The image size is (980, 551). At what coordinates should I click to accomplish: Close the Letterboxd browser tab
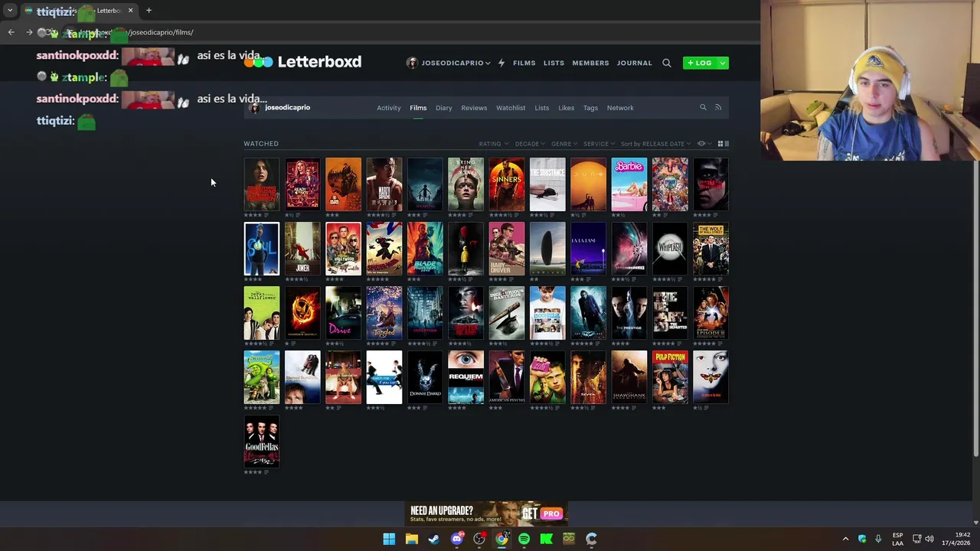click(130, 11)
